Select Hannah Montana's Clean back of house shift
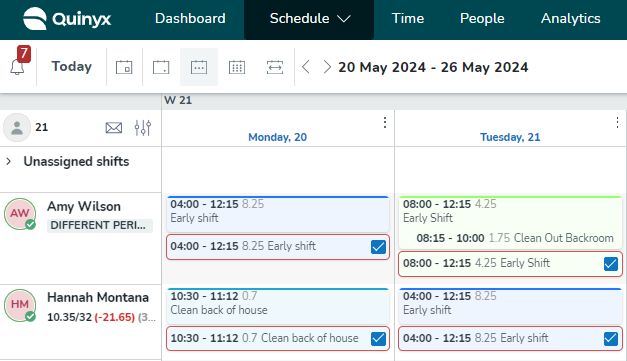Viewport: 627px width, 361px height. tap(278, 306)
